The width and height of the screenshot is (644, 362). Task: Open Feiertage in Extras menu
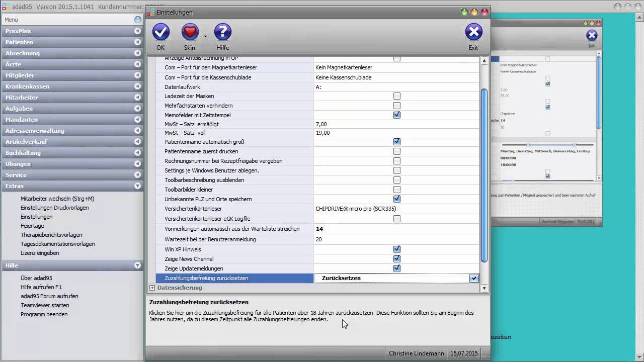32,226
